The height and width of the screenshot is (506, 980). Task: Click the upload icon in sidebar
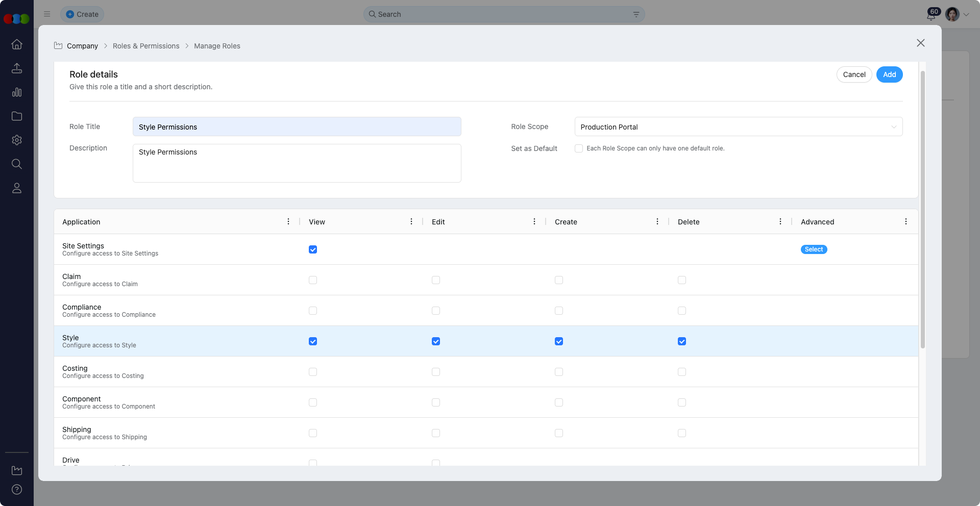tap(17, 68)
